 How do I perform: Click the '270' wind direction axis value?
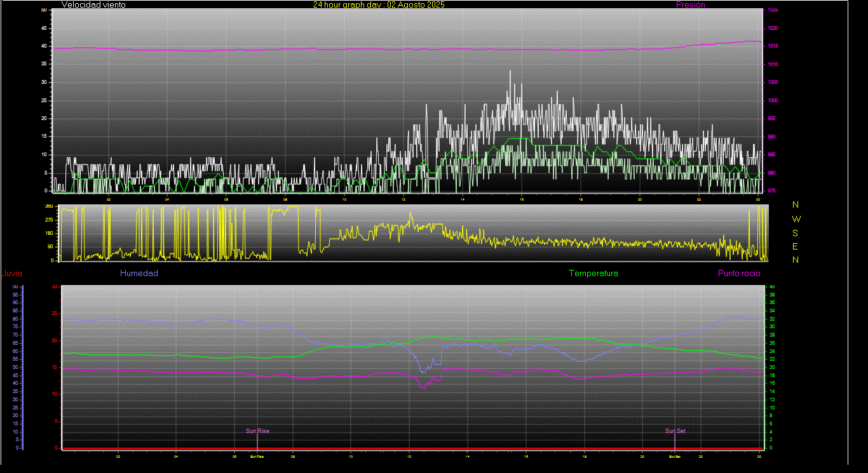pos(48,220)
